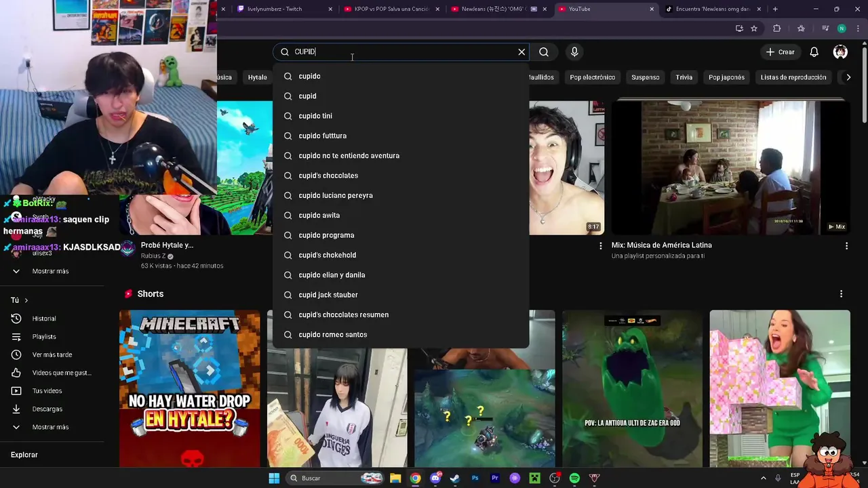Screen dimensions: 868x488
Task: Open Premiere Pro from the taskbar
Action: point(495,478)
